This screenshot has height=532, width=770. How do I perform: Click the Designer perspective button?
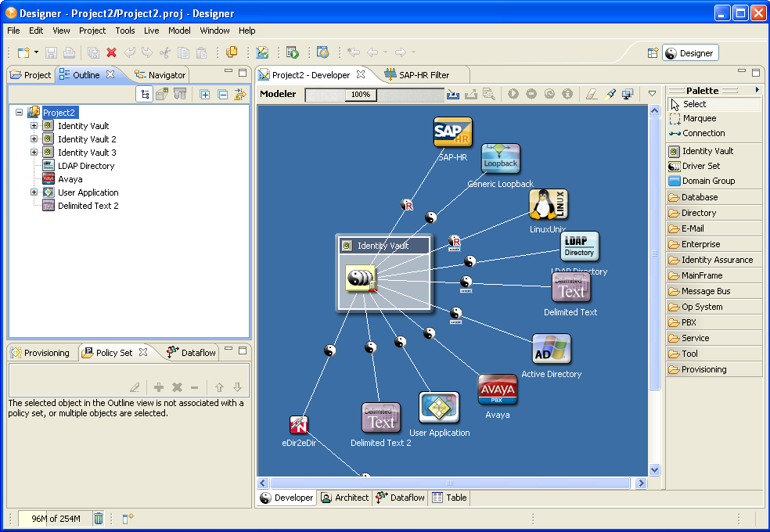690,53
